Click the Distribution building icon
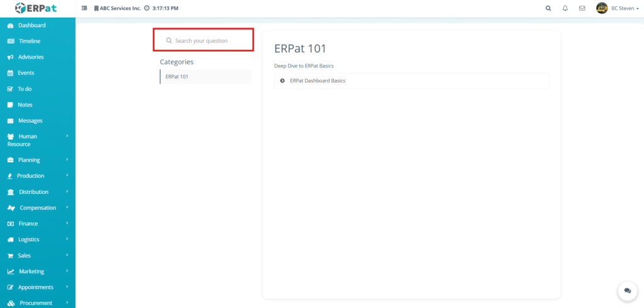 tap(11, 192)
